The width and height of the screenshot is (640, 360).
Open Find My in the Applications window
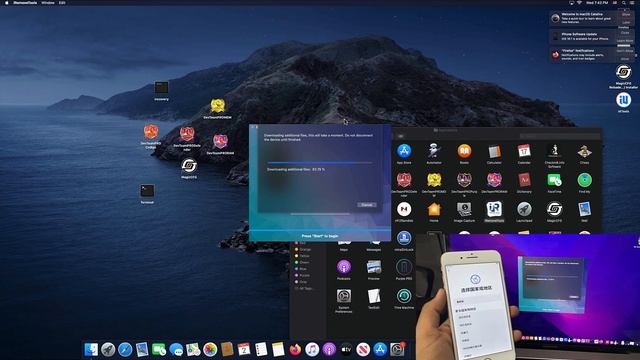[x=584, y=180]
